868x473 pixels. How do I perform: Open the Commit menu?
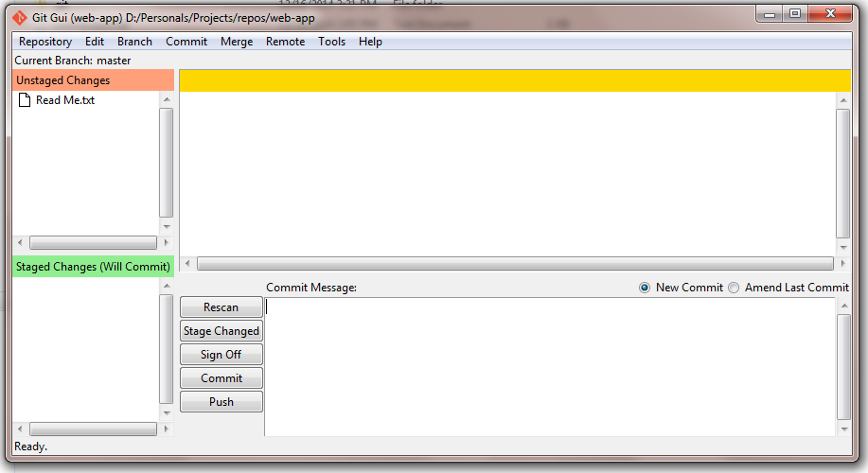tap(186, 42)
